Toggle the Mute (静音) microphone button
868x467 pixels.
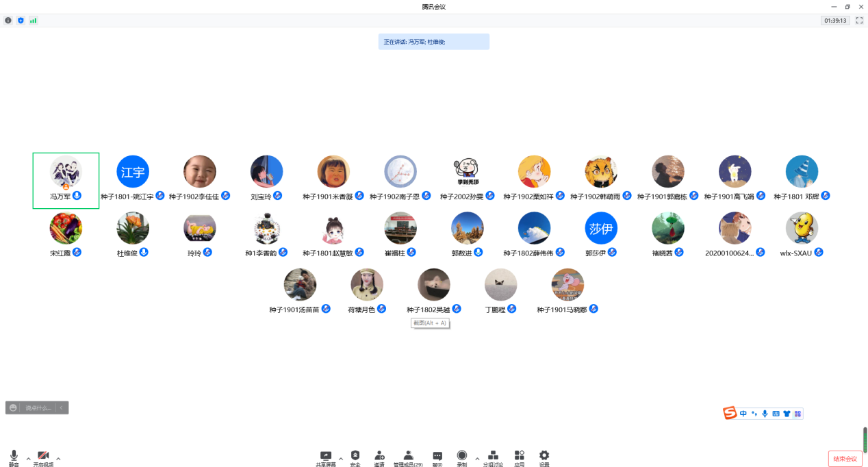(x=14, y=457)
